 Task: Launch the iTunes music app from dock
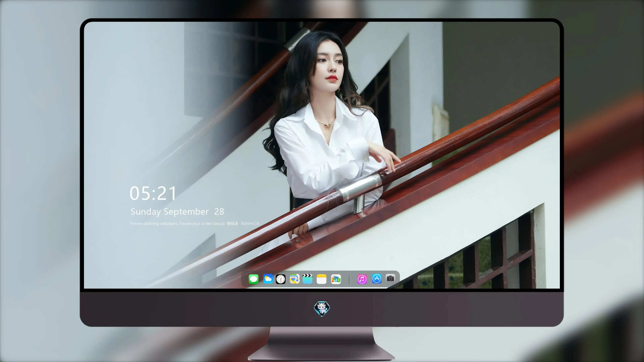coord(362,279)
